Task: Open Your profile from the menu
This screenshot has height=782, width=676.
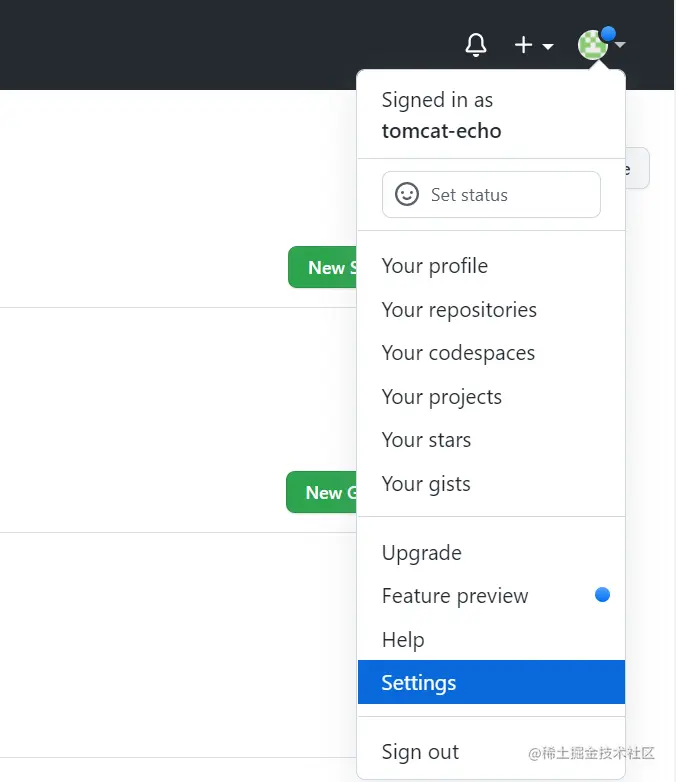Action: pos(435,266)
